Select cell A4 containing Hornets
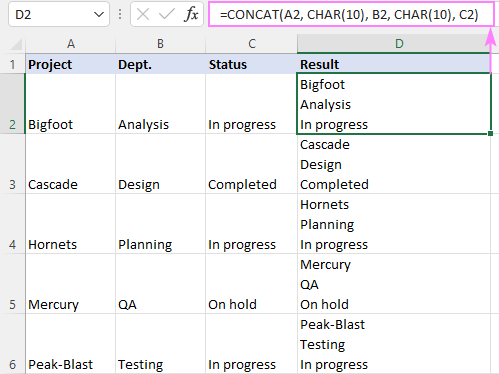The height and width of the screenshot is (374, 499). (71, 224)
